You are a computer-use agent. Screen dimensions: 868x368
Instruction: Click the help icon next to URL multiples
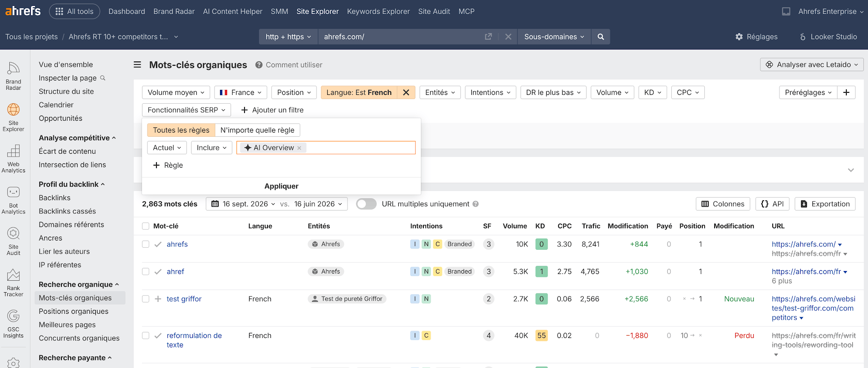(x=476, y=204)
